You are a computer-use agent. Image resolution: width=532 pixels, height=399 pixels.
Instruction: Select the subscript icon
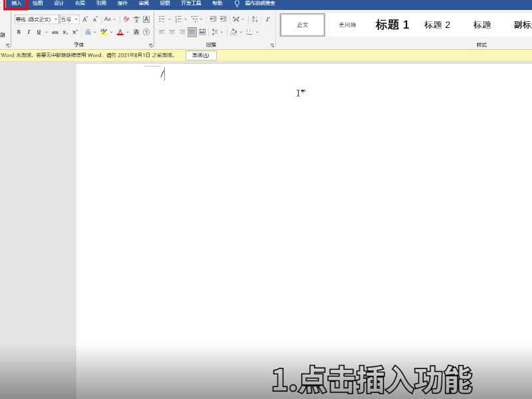tap(65, 31)
